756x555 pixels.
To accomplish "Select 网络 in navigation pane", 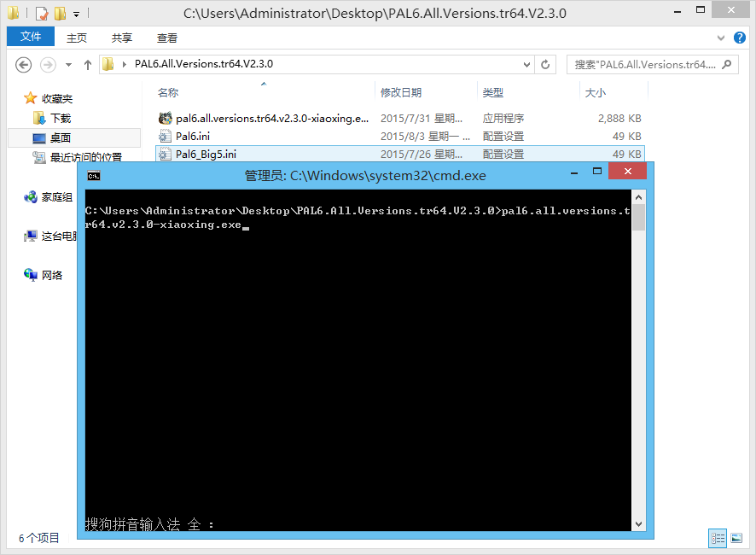I will 52,275.
